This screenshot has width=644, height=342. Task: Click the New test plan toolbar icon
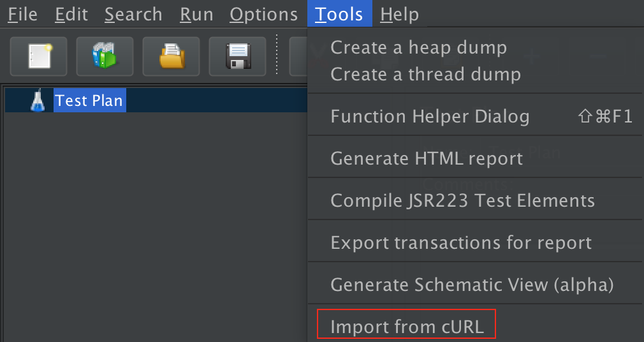39,56
